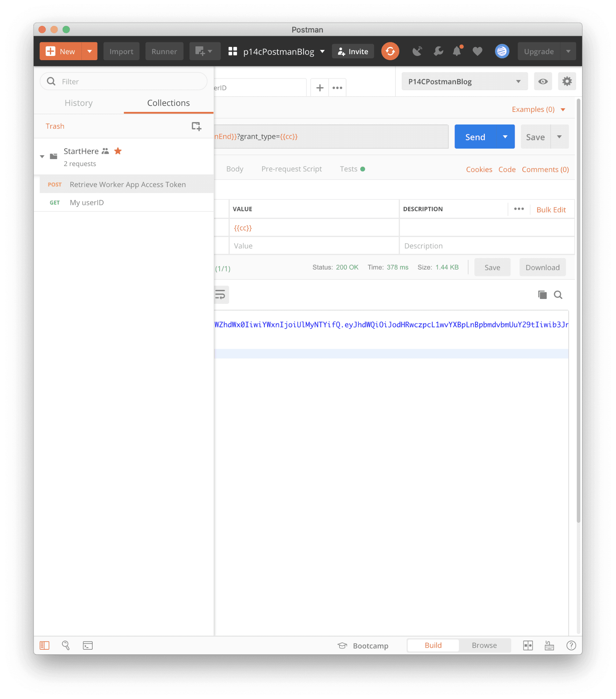Focus the sidebar Filter field
Viewport: 616px width, 699px height.
(x=124, y=81)
